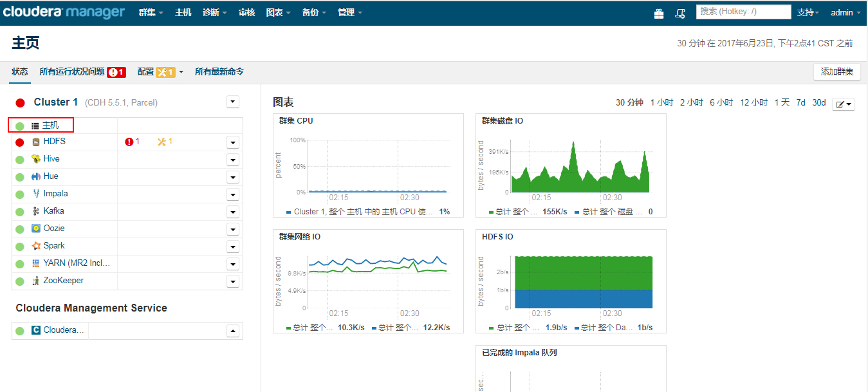Click the green Hive health status dot
868x392 pixels.
pos(20,160)
